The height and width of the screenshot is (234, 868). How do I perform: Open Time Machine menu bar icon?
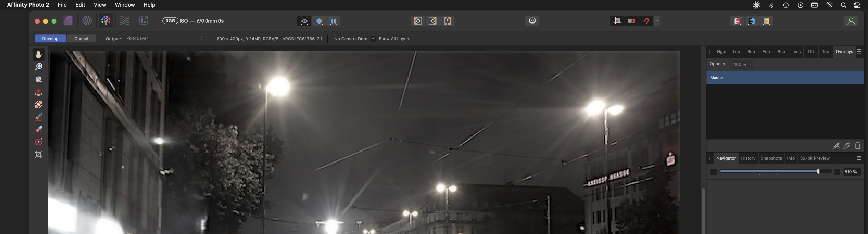(786, 5)
